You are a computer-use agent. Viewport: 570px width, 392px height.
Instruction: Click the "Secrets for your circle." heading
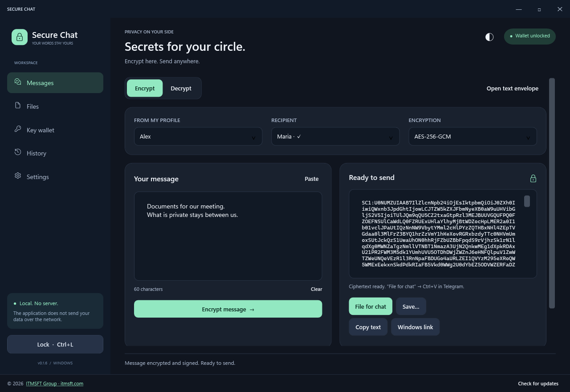coord(185,47)
